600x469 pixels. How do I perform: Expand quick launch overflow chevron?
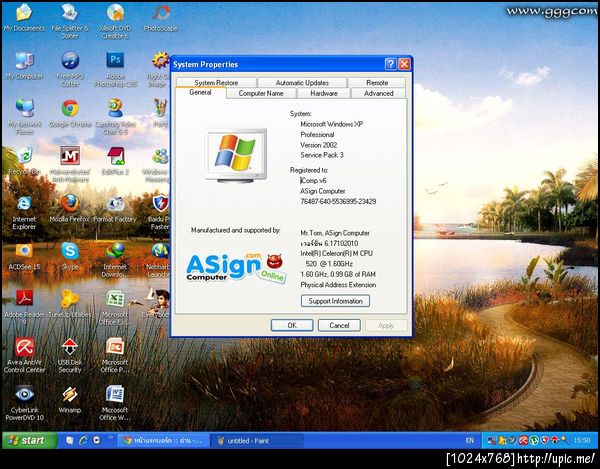[111, 437]
